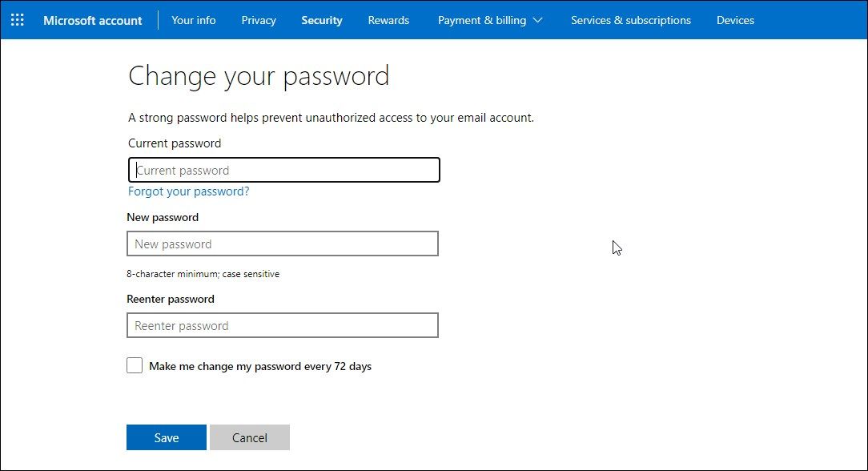View Services & subscriptions

[x=630, y=20]
